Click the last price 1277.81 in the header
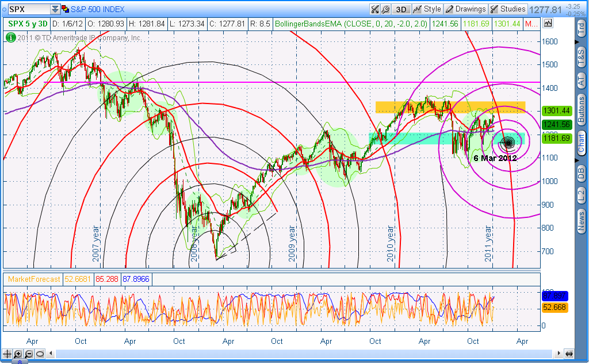This screenshot has width=589, height=364. coord(545,9)
